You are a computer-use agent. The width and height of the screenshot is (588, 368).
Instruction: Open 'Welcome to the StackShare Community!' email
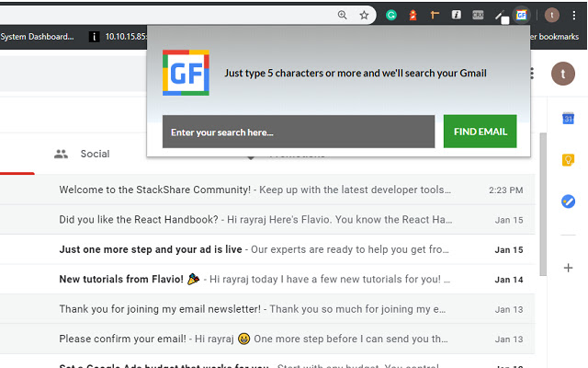pyautogui.click(x=267, y=190)
